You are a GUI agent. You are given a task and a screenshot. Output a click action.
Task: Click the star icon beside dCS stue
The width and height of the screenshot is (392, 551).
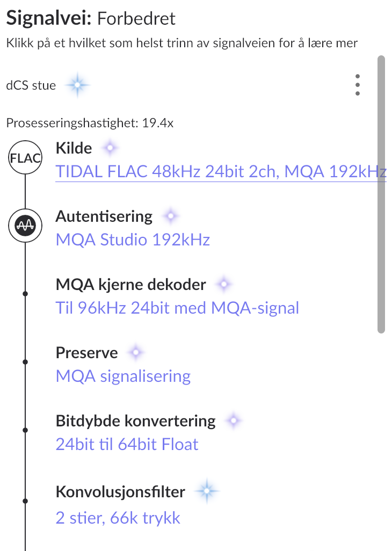tap(77, 85)
